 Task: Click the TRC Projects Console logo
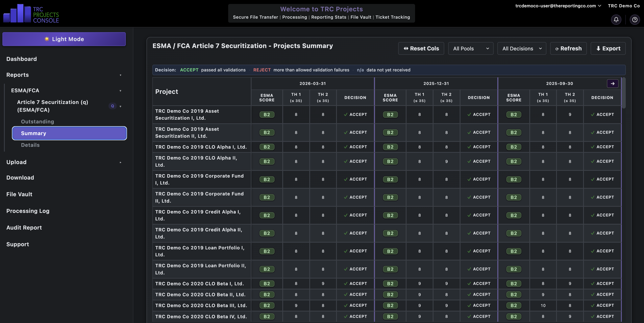pos(31,13)
